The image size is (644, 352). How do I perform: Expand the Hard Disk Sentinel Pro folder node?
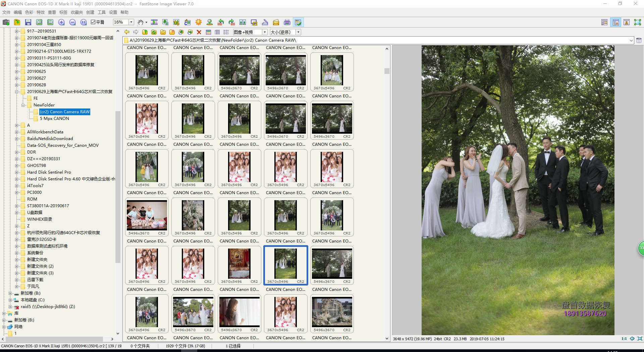[17, 172]
